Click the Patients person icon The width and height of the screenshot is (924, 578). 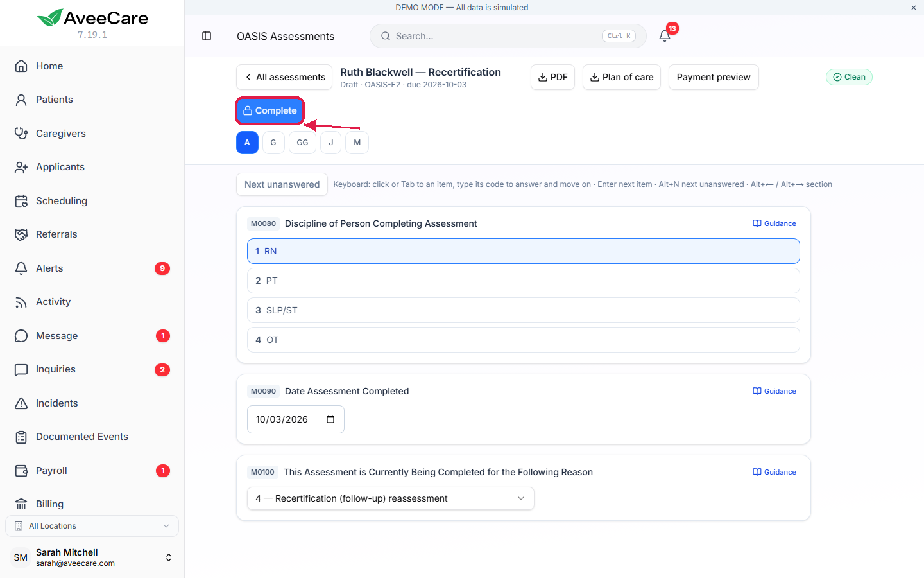click(x=21, y=100)
